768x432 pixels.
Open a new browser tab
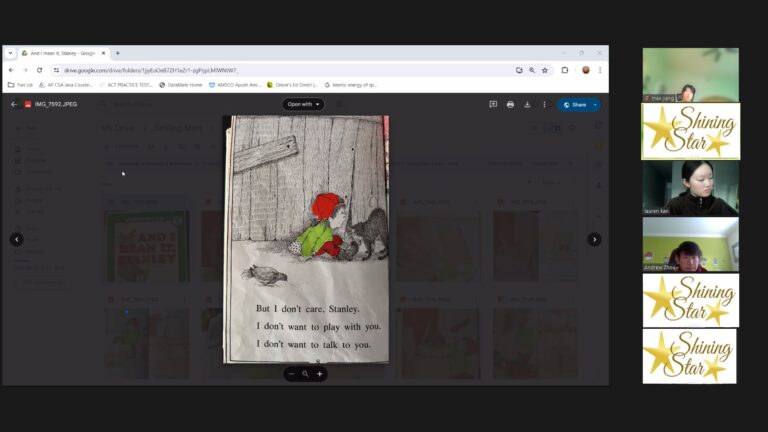click(118, 53)
